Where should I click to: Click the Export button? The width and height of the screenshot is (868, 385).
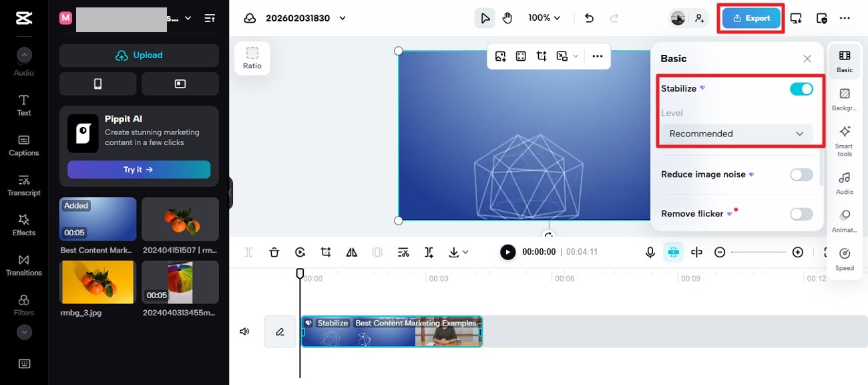point(751,18)
